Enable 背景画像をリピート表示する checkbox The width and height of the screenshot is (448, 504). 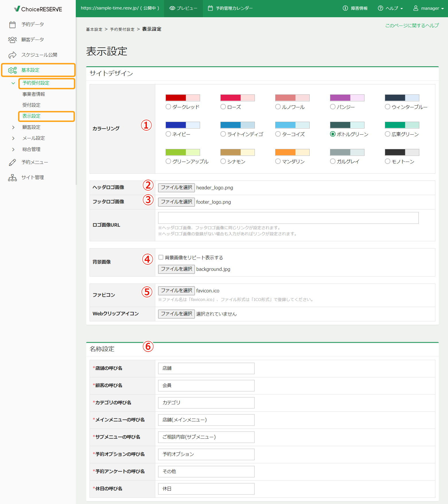coord(161,257)
